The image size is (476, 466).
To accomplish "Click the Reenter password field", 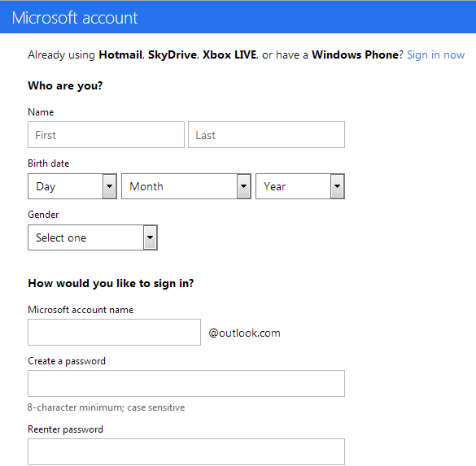I will tap(186, 451).
